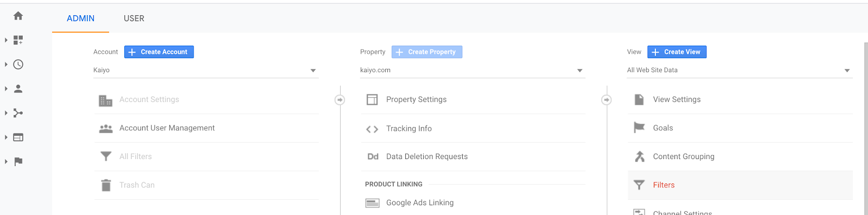Open the Realtime clock icon in the sidebar

click(x=18, y=64)
